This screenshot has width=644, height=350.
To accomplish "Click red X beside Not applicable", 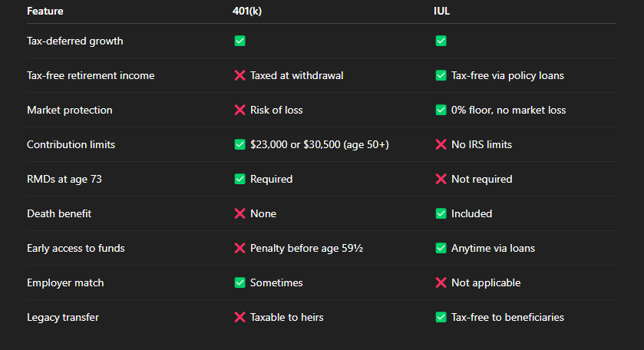I will pyautogui.click(x=441, y=282).
